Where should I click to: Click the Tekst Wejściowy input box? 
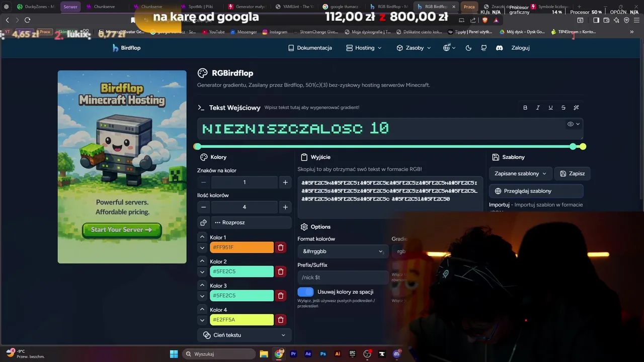click(390, 129)
